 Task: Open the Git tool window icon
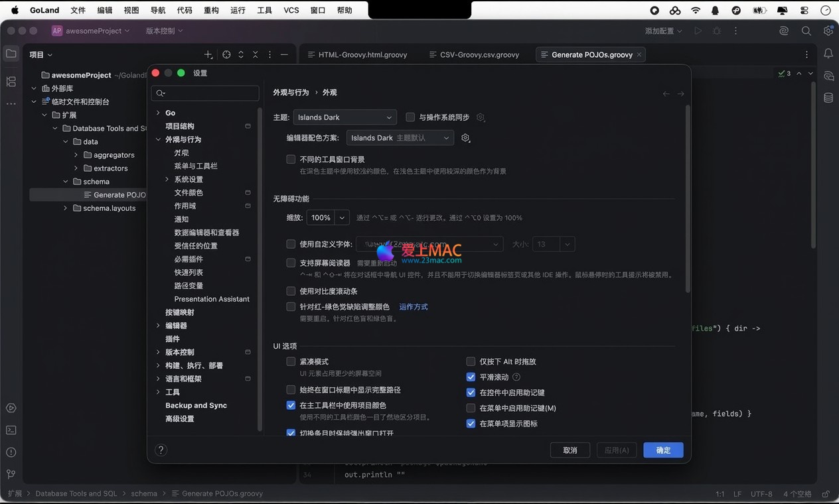pyautogui.click(x=11, y=474)
